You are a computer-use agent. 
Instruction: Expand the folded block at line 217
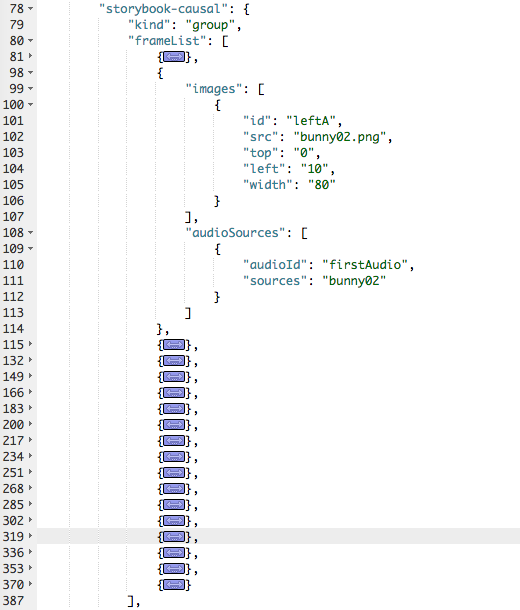pyautogui.click(x=30, y=440)
